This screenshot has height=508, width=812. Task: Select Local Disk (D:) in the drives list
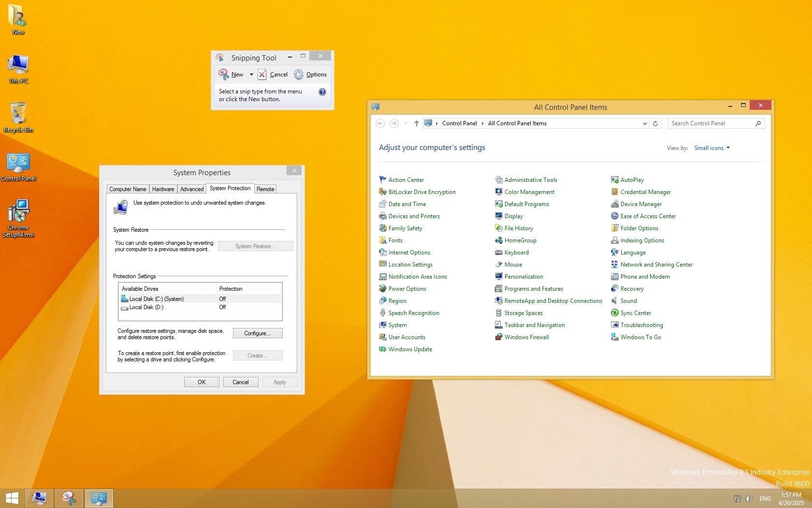pos(146,307)
